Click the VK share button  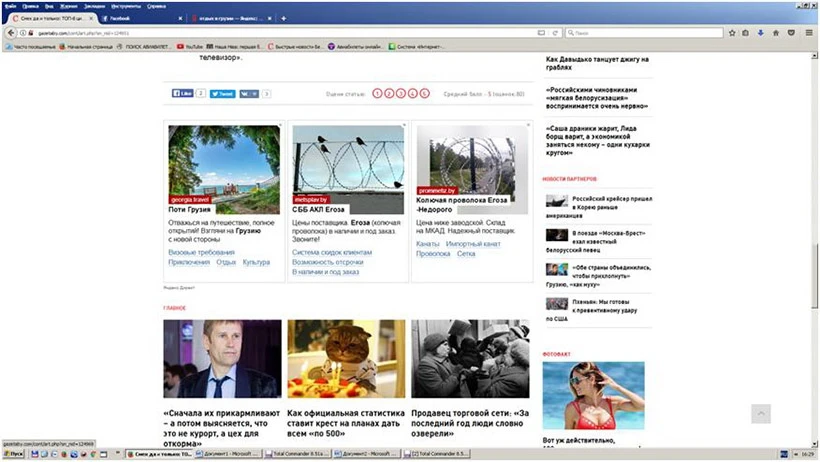tap(249, 94)
